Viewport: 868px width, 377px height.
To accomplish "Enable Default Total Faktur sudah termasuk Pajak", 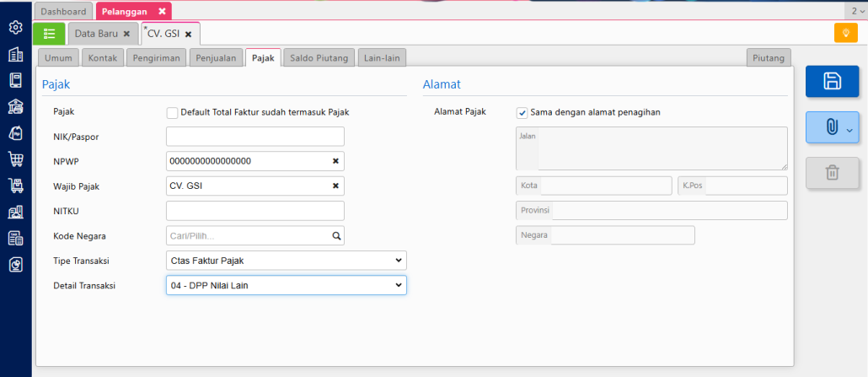I will click(x=173, y=112).
